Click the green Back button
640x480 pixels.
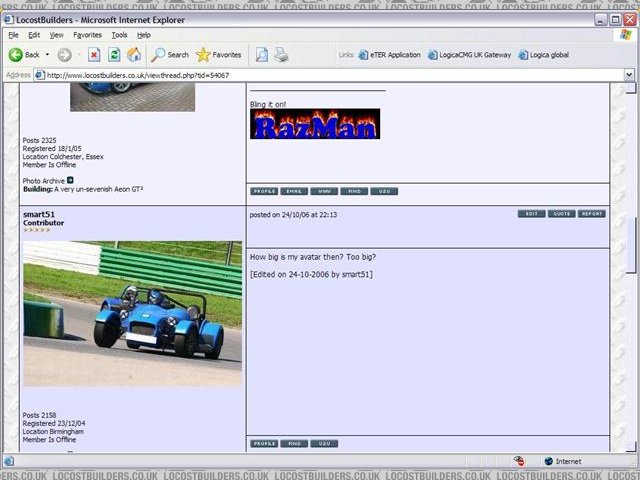coord(24,55)
